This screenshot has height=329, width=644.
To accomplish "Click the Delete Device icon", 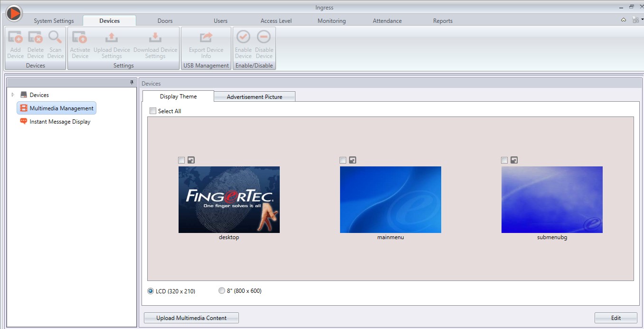I will pyautogui.click(x=35, y=37).
